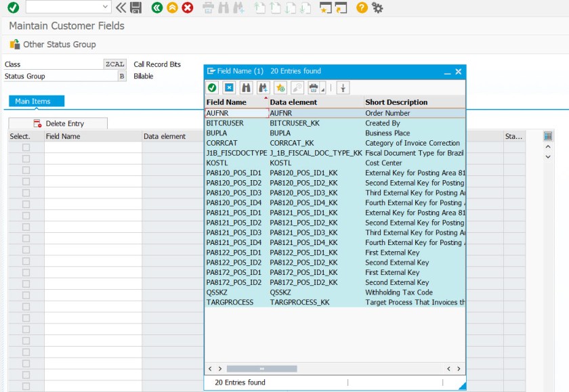Screen dimensions: 569x392
Task: Expand print options arrow in popup
Action: [x=323, y=89]
